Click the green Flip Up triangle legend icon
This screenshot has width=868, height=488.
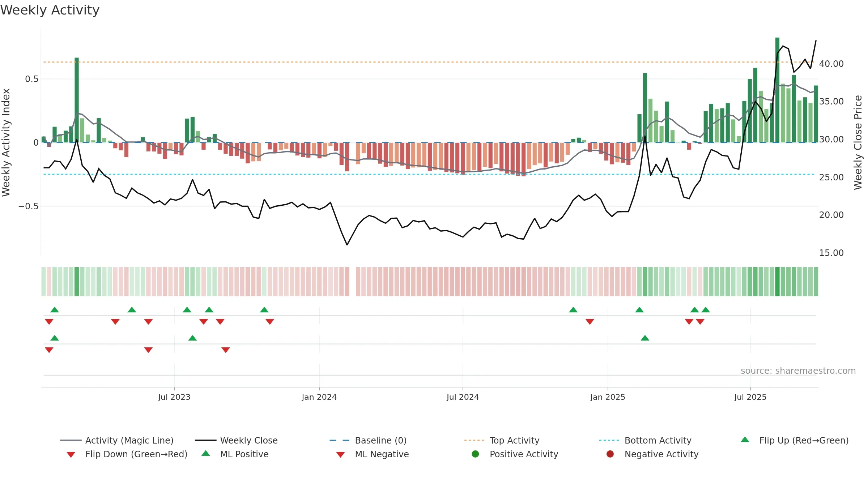tap(745, 440)
